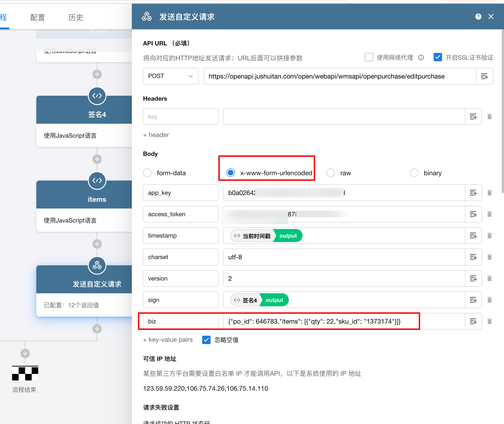Screen dimensions: 504x424
Task: Click insert-field icon in biz row
Action: pyautogui.click(x=473, y=321)
